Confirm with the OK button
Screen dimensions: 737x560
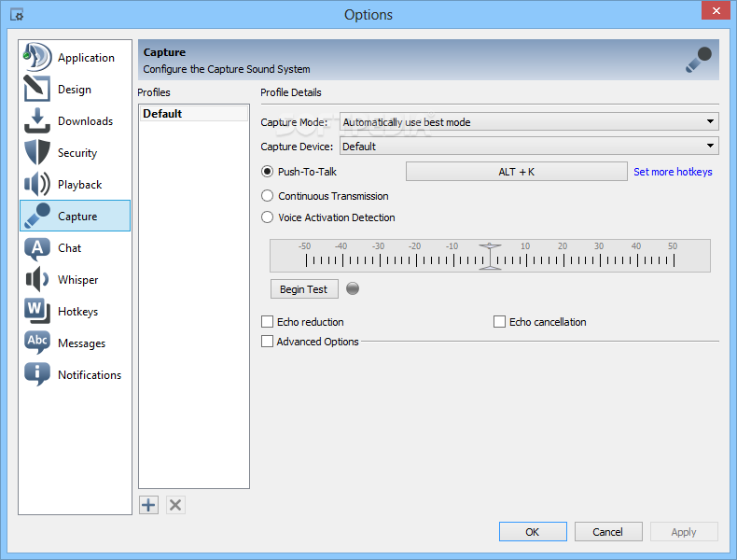533,532
